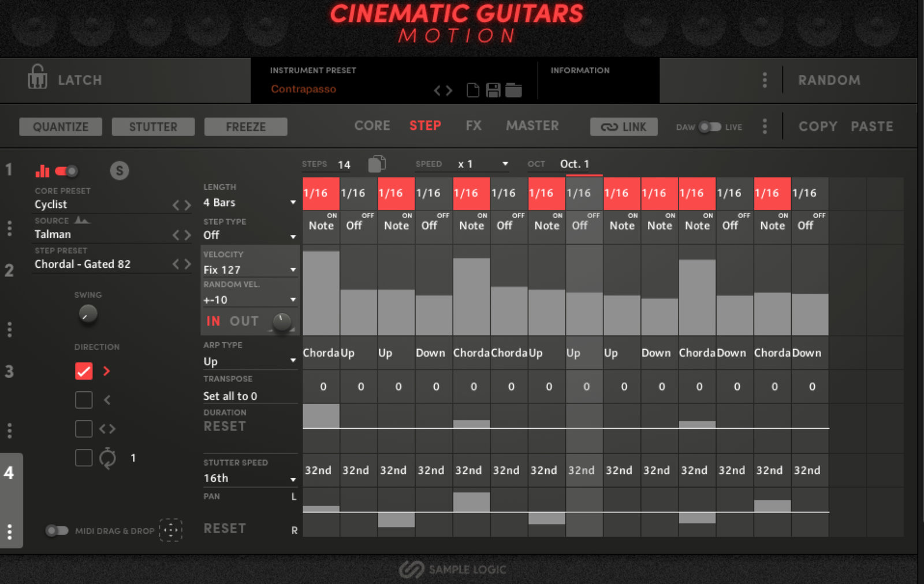Click the MIDI drag and drop target icon
924x584 pixels.
[x=170, y=530]
